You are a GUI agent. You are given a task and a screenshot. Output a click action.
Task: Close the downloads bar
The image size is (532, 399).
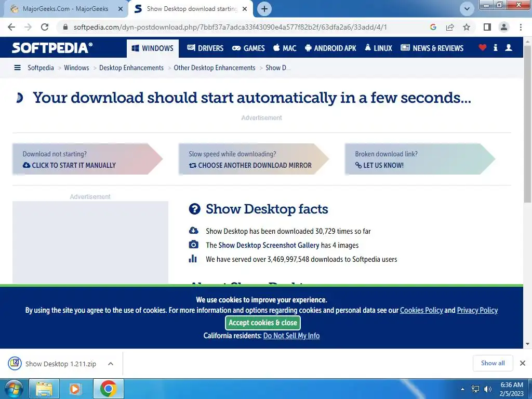(x=523, y=363)
